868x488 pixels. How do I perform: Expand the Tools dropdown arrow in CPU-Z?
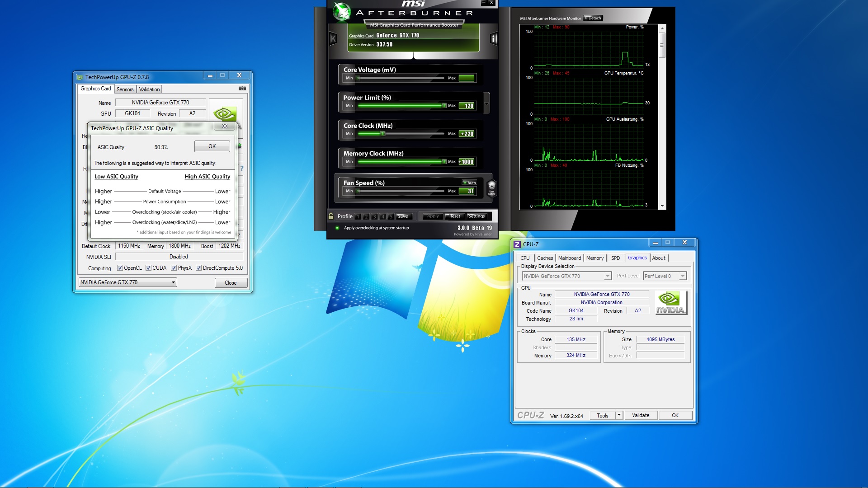coord(619,415)
